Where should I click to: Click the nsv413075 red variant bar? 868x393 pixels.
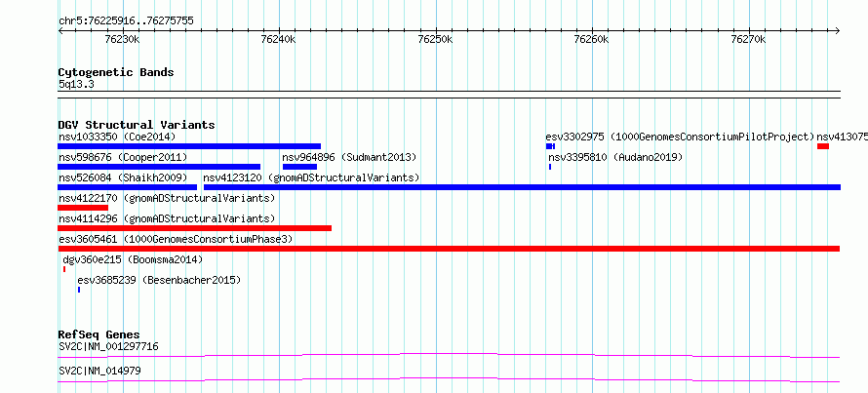point(822,146)
